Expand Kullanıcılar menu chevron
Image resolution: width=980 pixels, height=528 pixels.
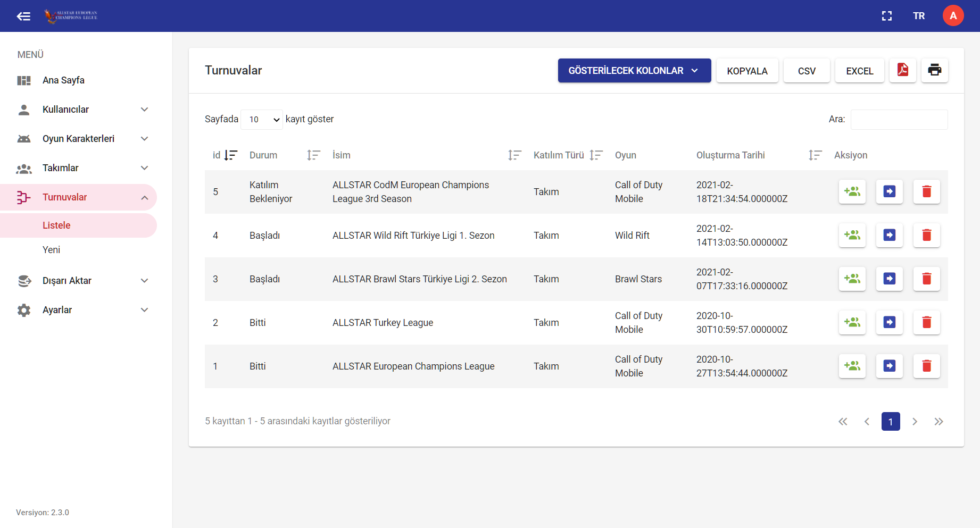[x=144, y=110]
